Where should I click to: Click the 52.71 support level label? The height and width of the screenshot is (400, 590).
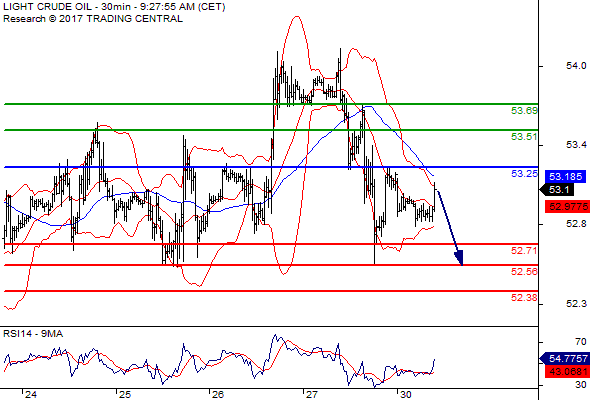(524, 251)
